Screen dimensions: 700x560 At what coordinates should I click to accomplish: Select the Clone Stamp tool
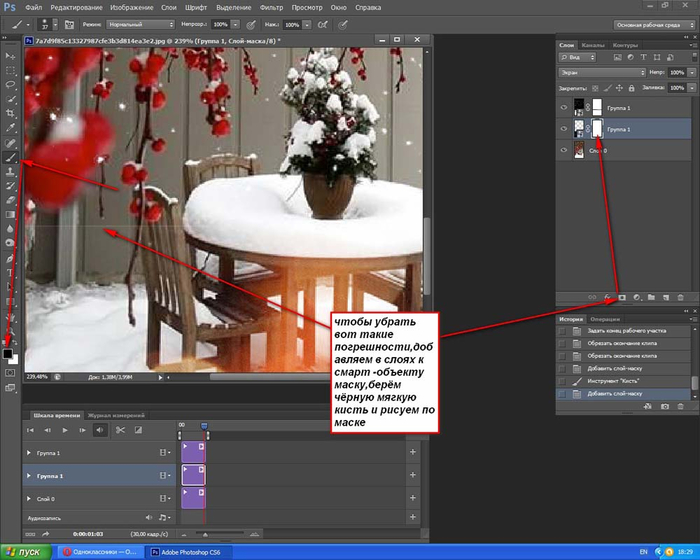tap(10, 171)
